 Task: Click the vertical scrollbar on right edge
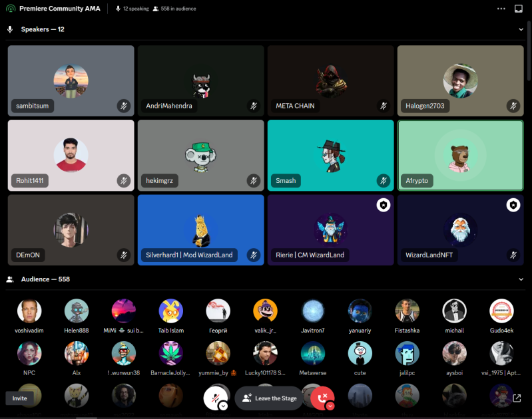click(x=529, y=51)
